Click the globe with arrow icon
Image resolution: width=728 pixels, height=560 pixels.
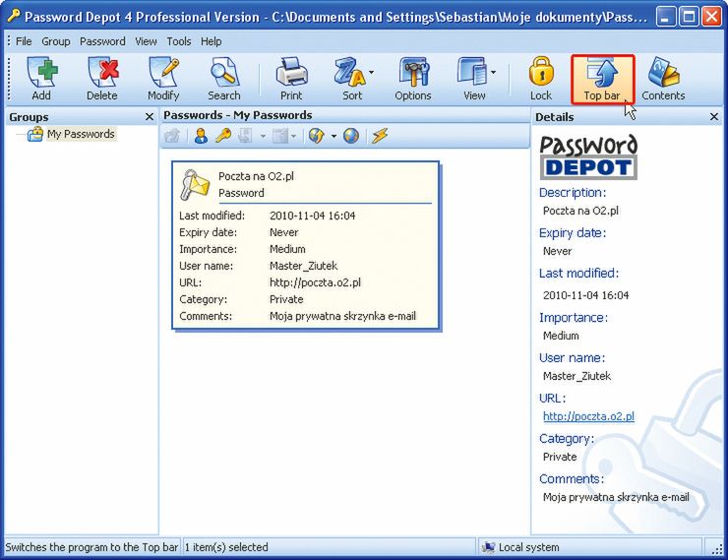(317, 136)
